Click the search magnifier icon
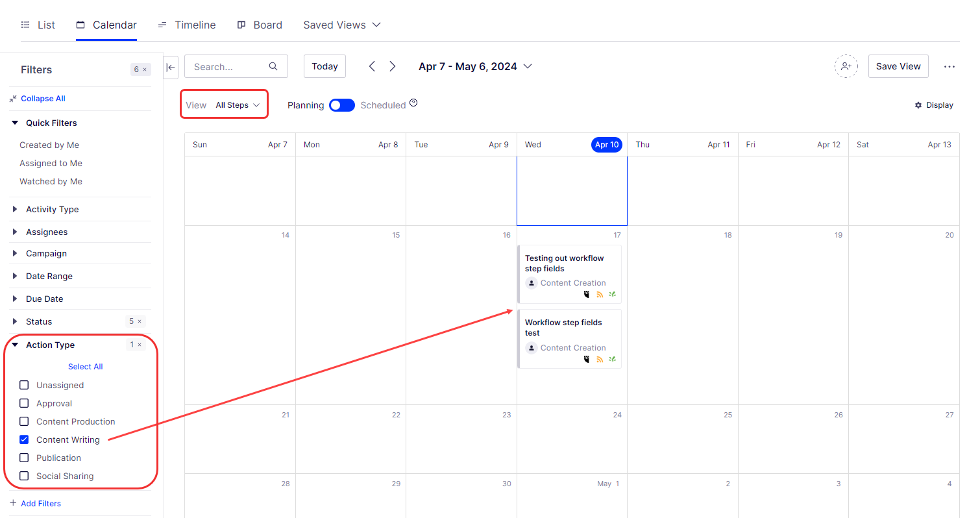Image resolution: width=980 pixels, height=518 pixels. tap(273, 66)
